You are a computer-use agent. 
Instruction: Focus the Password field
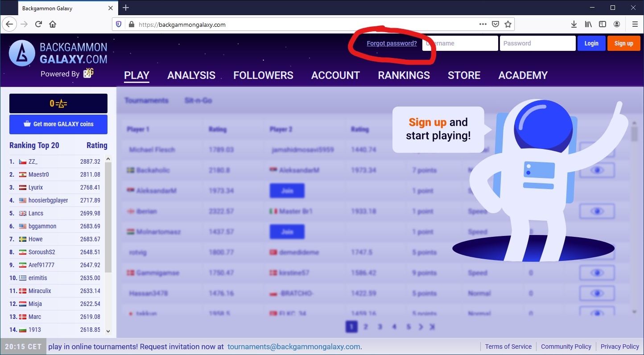click(x=537, y=43)
